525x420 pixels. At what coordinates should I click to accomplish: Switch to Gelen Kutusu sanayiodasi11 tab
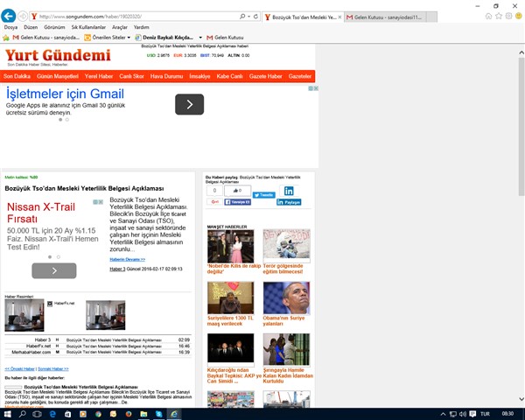coord(385,17)
